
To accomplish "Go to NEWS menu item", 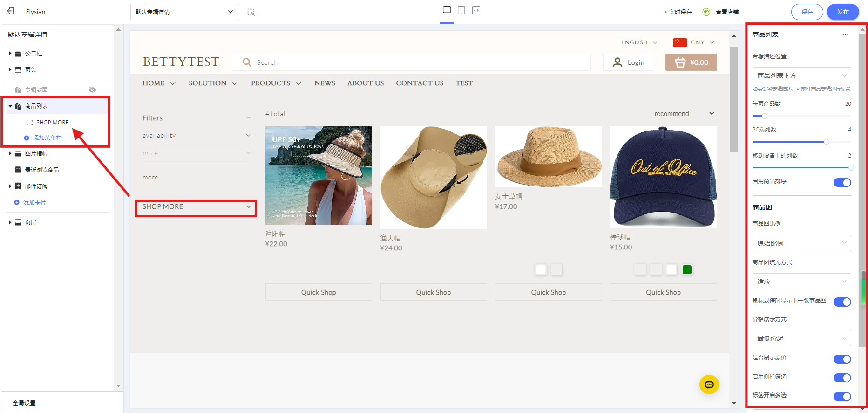I will pyautogui.click(x=325, y=83).
